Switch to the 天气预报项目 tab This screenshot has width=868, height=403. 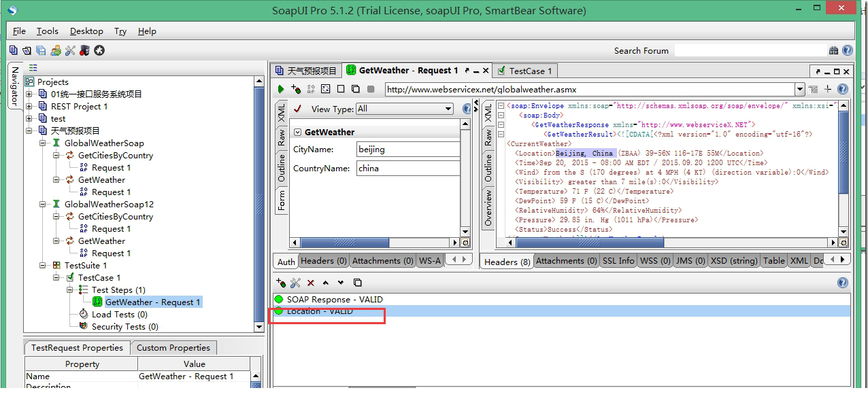[x=305, y=71]
